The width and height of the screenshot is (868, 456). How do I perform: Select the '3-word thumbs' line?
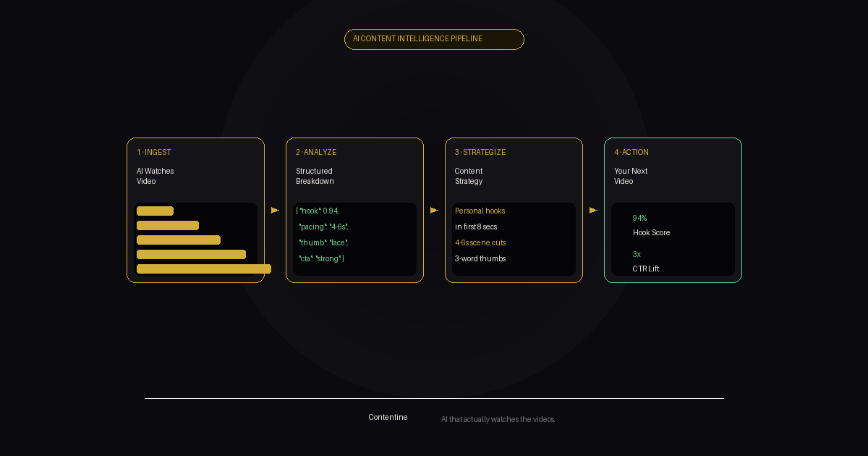[x=480, y=258]
